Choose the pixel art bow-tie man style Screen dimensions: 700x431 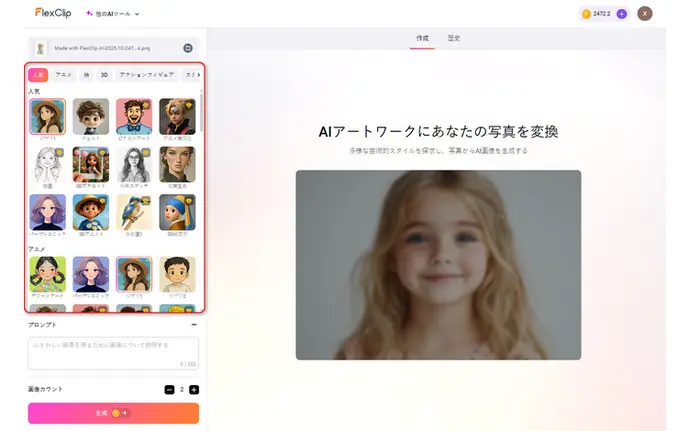pyautogui.click(x=134, y=117)
